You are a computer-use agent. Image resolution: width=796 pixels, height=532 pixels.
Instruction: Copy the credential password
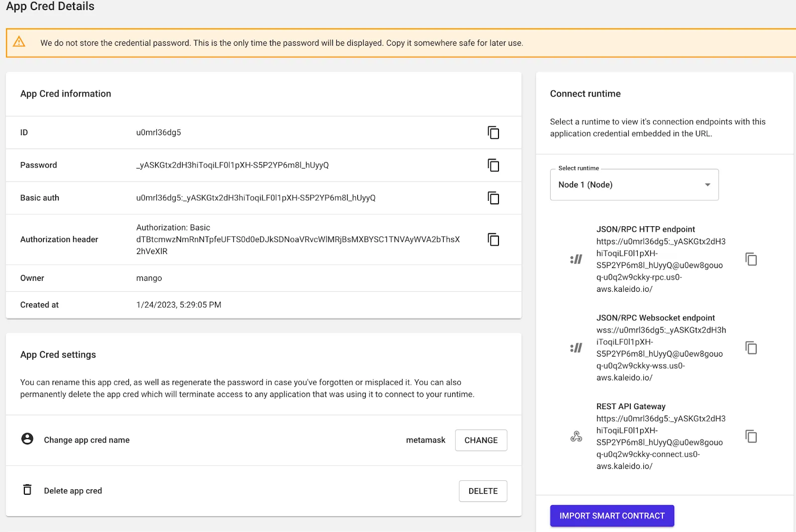pos(493,166)
